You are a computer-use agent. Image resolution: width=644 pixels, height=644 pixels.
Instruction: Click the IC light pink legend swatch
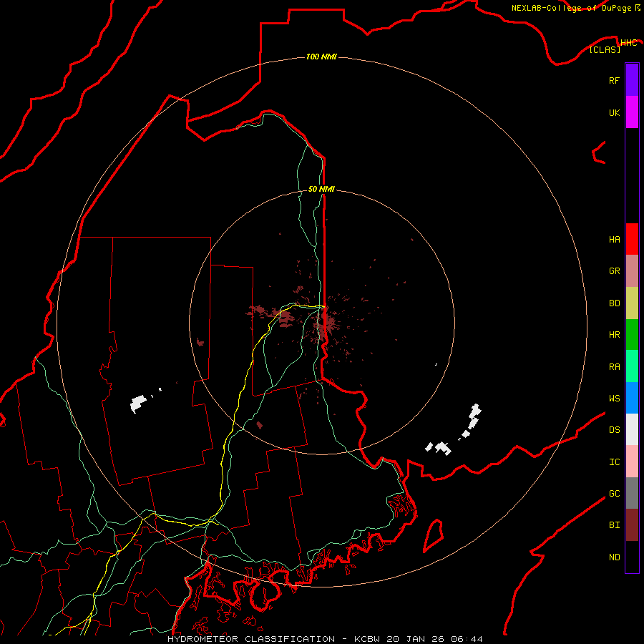[x=632, y=462]
